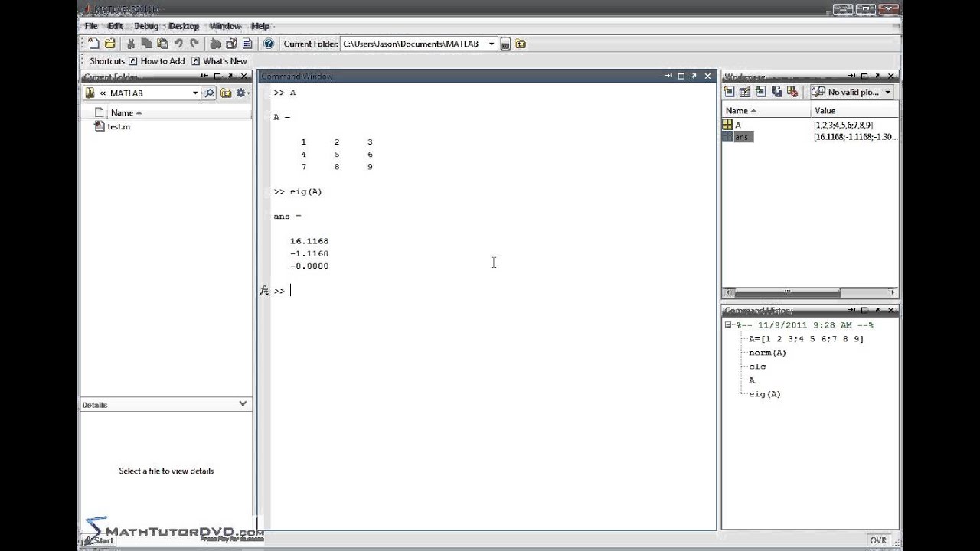Open selected variable in Workspace toolbar
The height and width of the screenshot is (551, 980).
pos(745,92)
